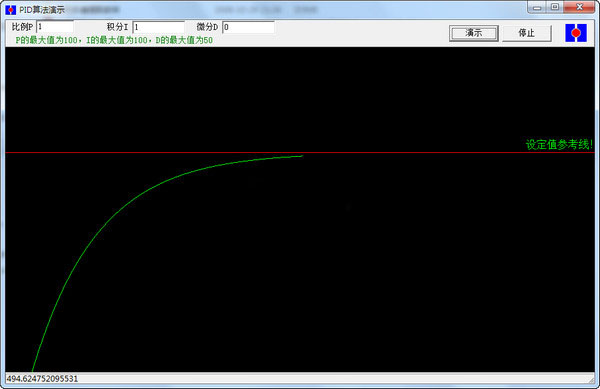The height and width of the screenshot is (389, 600).
Task: Focus the 微分D input field
Action: 248,27
